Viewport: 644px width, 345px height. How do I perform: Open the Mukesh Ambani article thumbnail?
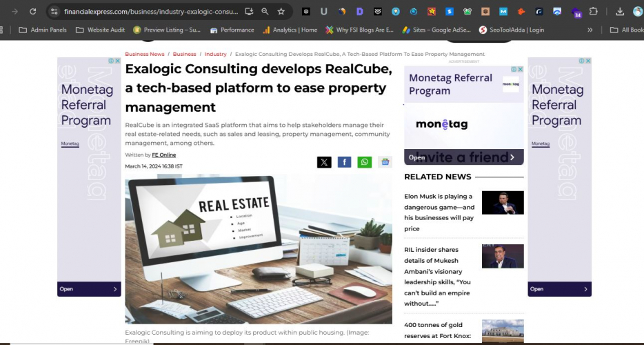(x=503, y=256)
